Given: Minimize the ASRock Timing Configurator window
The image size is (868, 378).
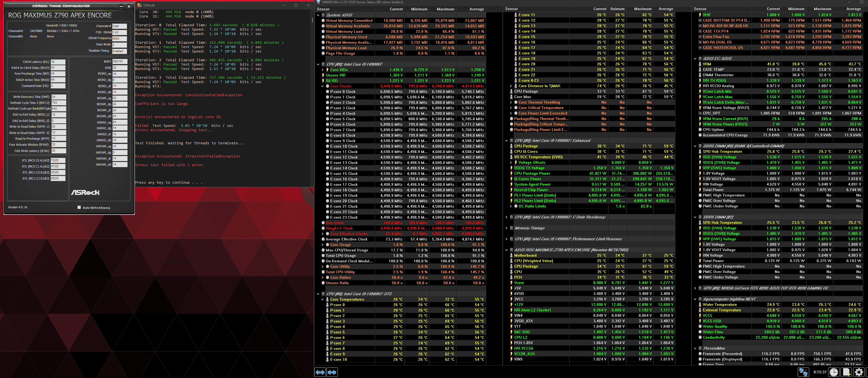Looking at the screenshot, I should 121,6.
